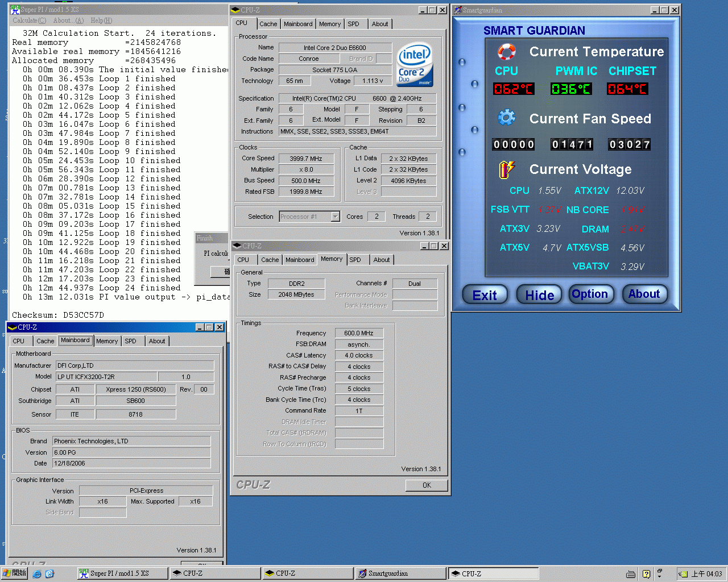
Task: Click the Core Speed value 3999.7 MHz
Action: point(306,159)
